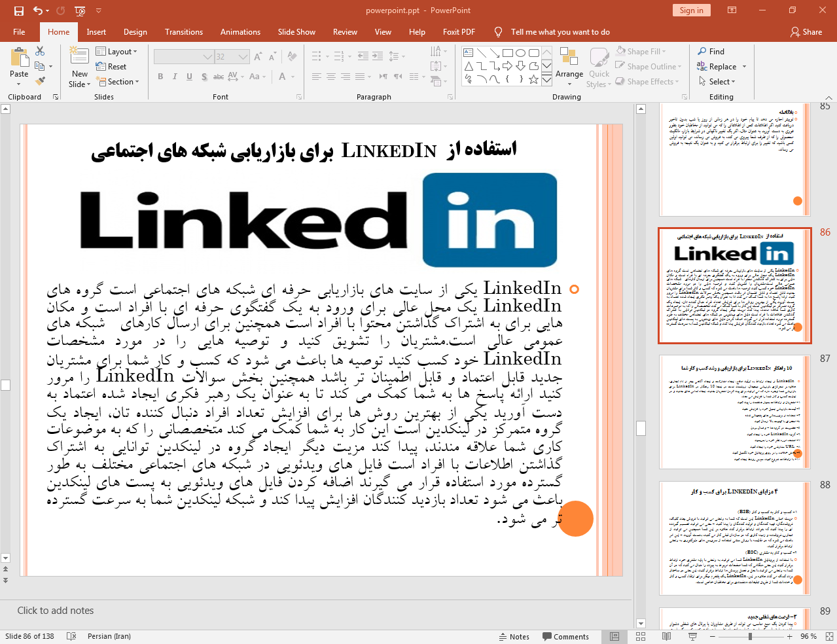
Task: Switch to the Insert tab
Action: click(96, 31)
